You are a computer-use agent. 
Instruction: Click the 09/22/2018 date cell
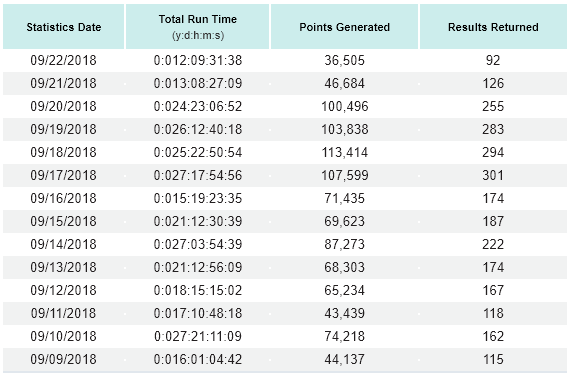point(64,60)
